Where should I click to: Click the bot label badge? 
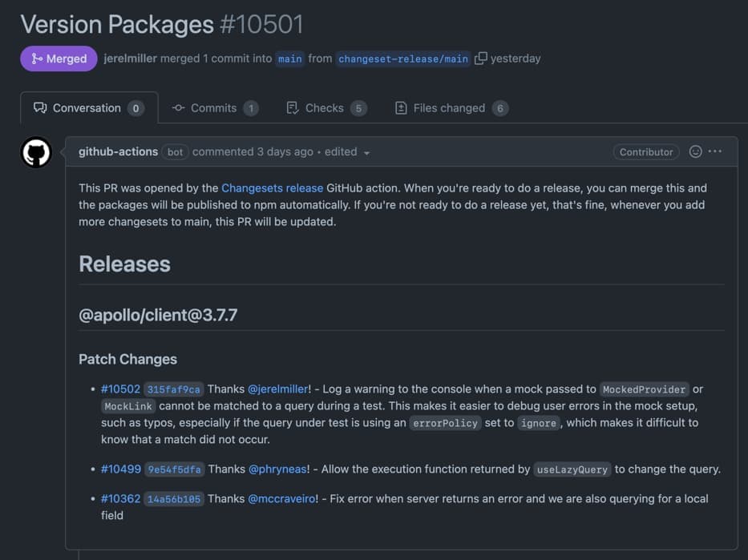point(175,152)
